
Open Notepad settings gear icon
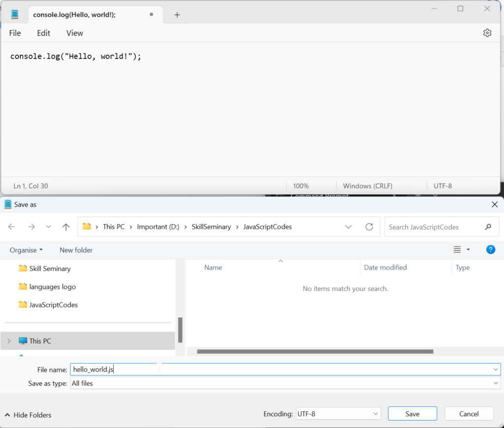487,33
